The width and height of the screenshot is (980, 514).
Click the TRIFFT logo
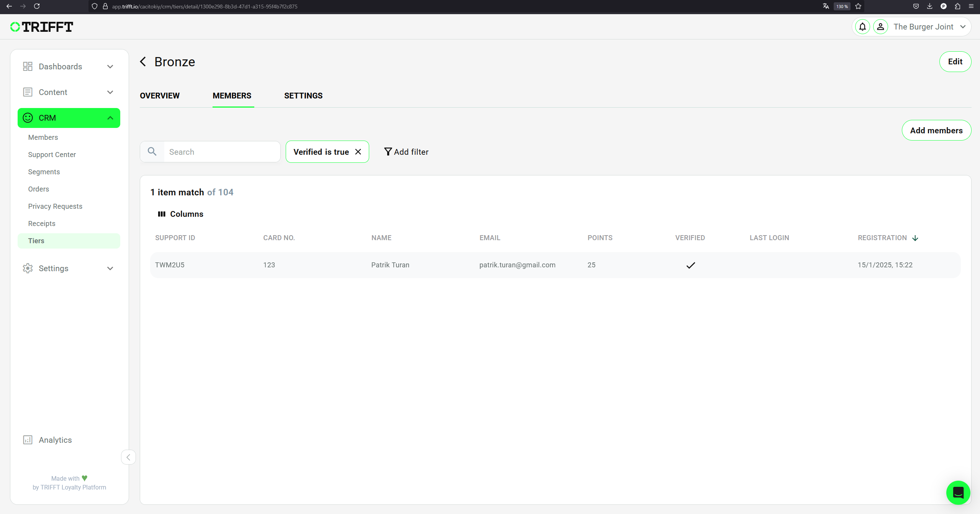pos(42,27)
